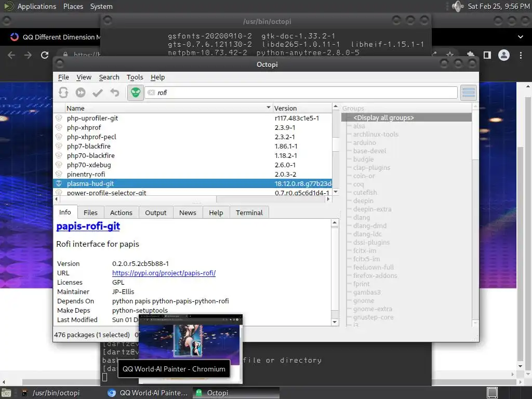Open the pypi.org papis-rofi URL link
The image size is (532, 399).
point(164,273)
